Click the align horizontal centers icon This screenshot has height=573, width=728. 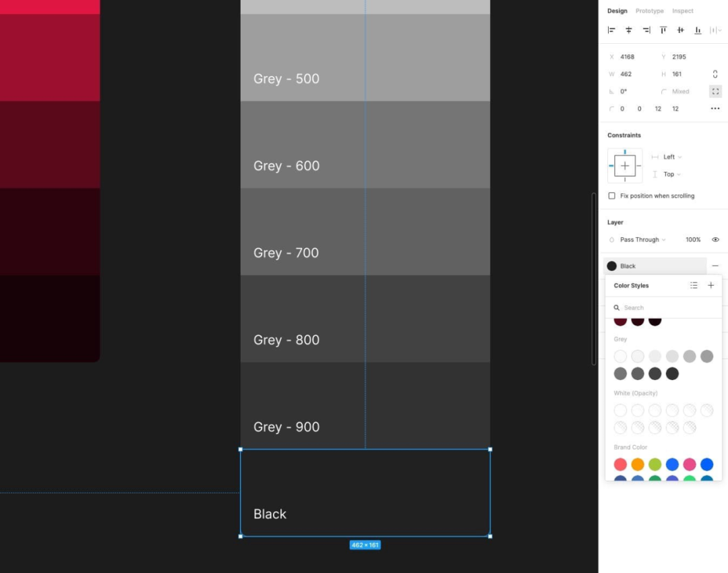click(x=629, y=30)
